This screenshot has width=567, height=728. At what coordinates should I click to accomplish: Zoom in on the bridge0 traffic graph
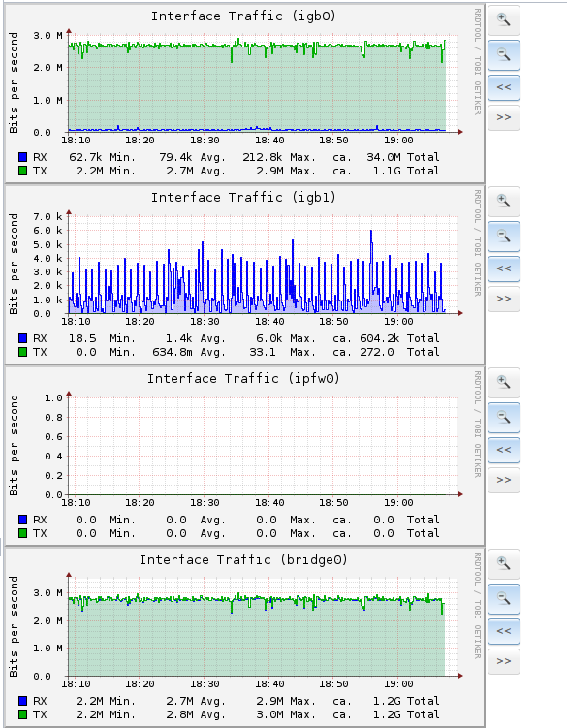click(x=504, y=563)
